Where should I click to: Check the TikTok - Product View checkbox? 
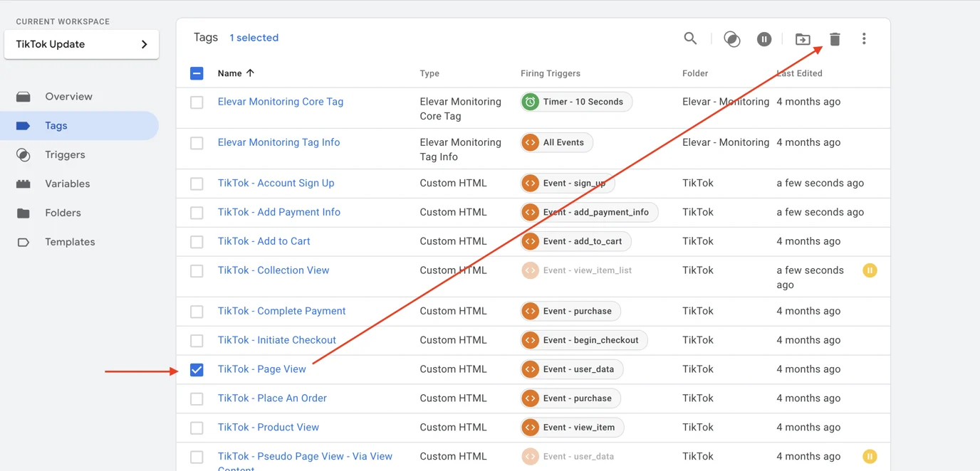197,428
